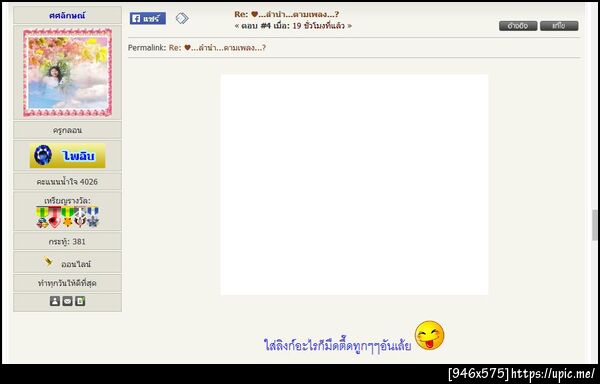Screen dimensions: 600x384
Task: Click the text 'เหรียญรางวัล:'
Action: tap(67, 201)
